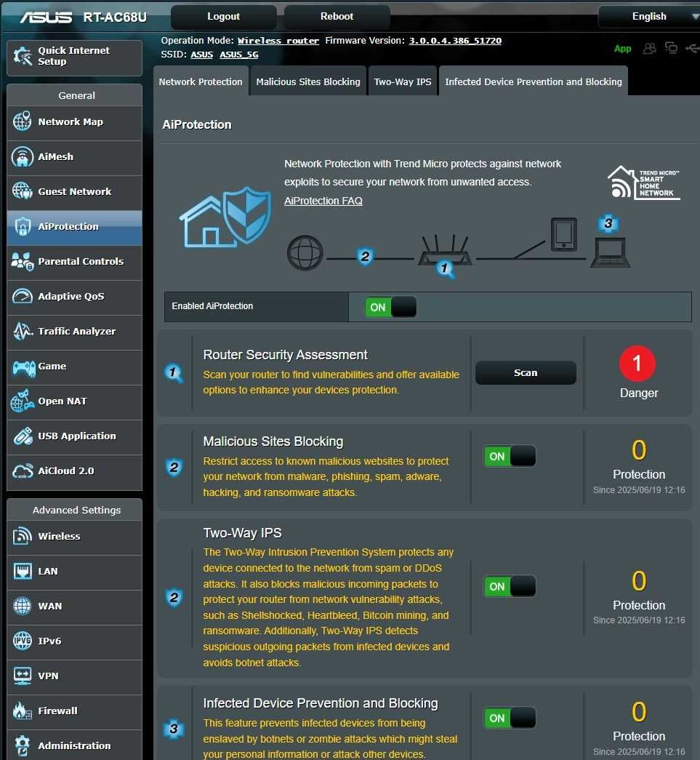Switch to Malicious Sites Blocking tab

(x=308, y=81)
